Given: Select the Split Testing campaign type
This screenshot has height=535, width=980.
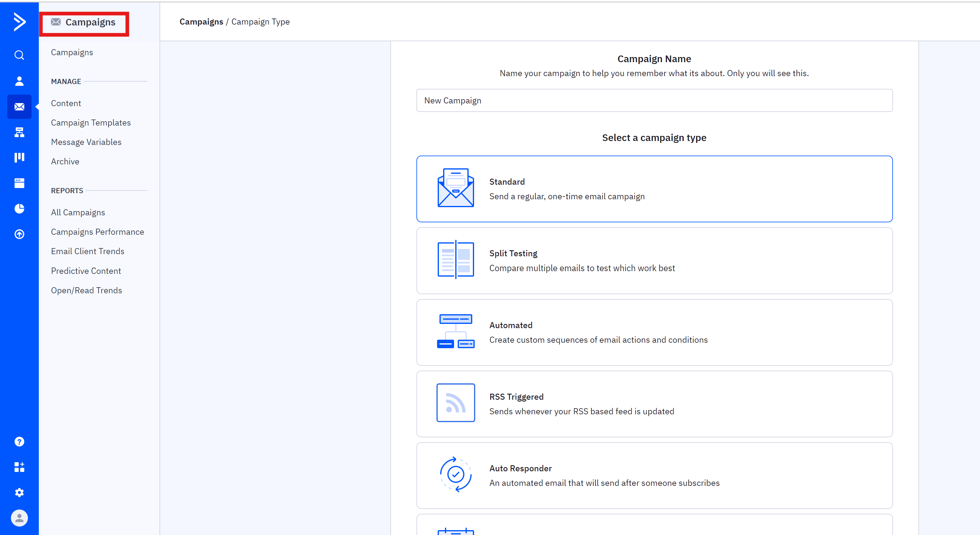Looking at the screenshot, I should 654,261.
